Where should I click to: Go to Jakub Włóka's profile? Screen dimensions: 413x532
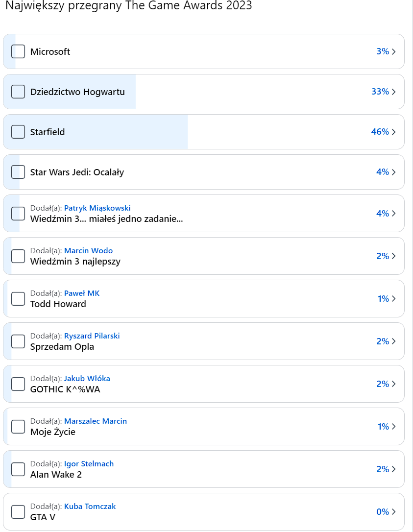pyautogui.click(x=87, y=379)
